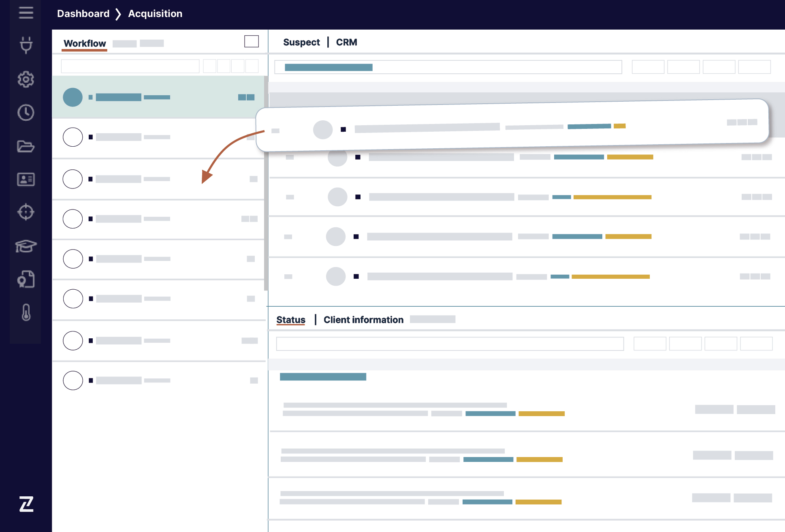Screen dimensions: 785x532
Task: Open the settings gear in sidebar
Action: pos(26,79)
